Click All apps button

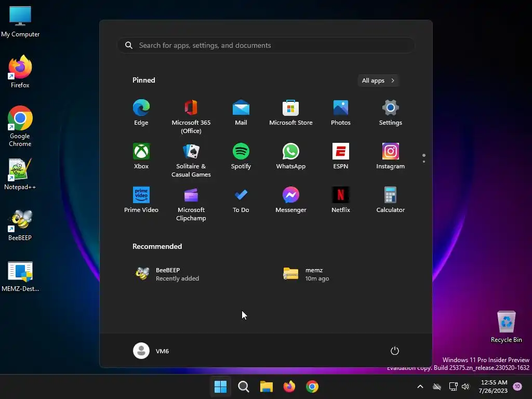coord(378,81)
